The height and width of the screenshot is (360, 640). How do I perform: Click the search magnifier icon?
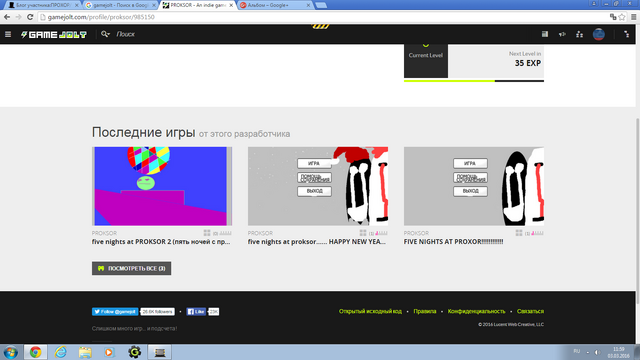[x=105, y=34]
